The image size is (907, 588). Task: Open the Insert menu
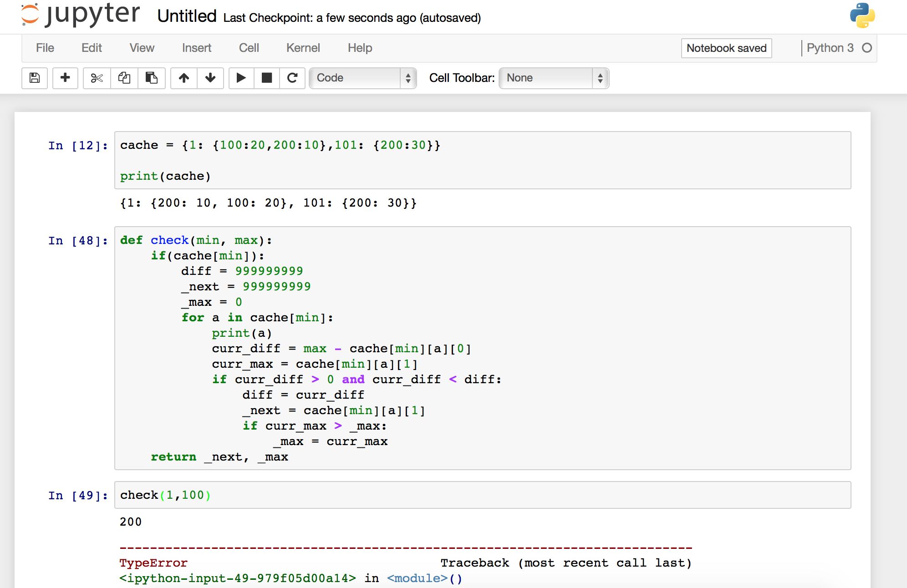coord(197,48)
